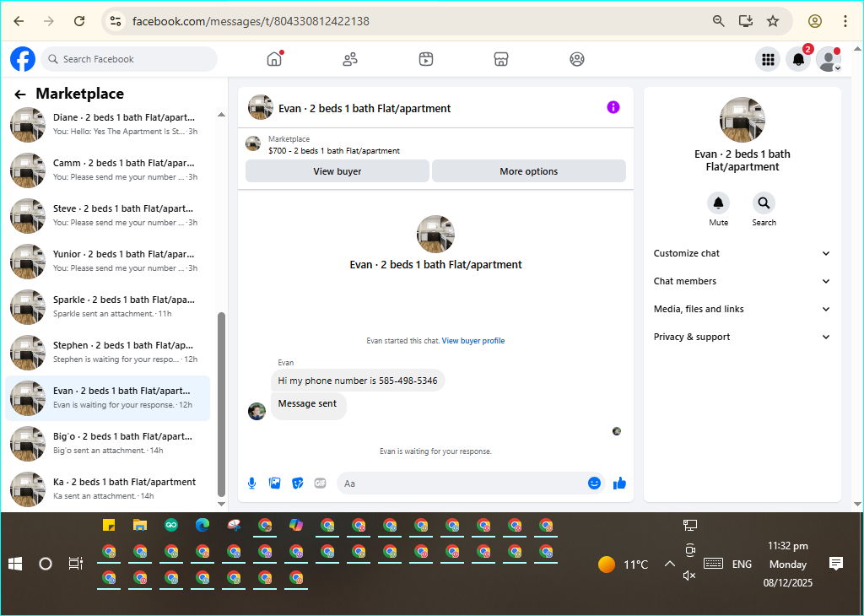
Task: Open the Groups tab in the top bar
Action: [x=577, y=59]
